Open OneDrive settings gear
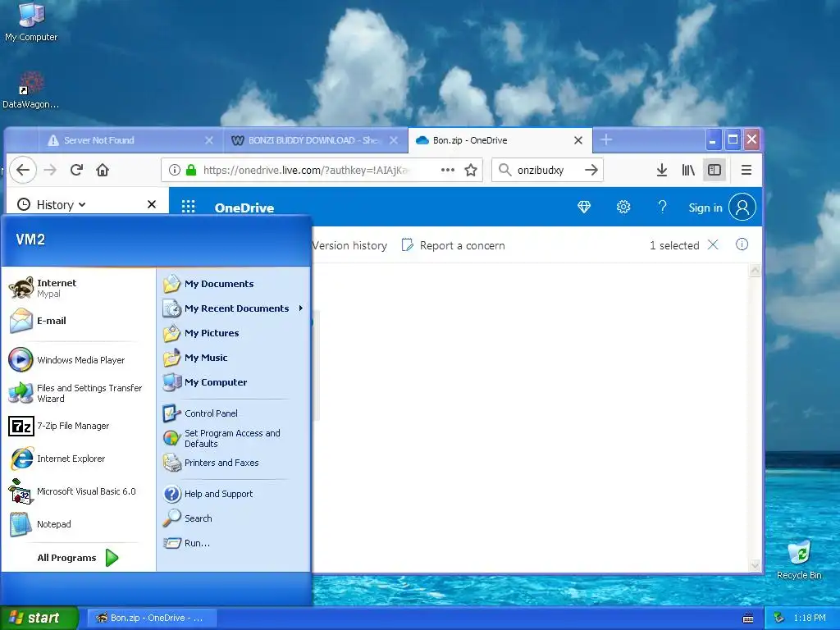The image size is (840, 630). tap(623, 207)
